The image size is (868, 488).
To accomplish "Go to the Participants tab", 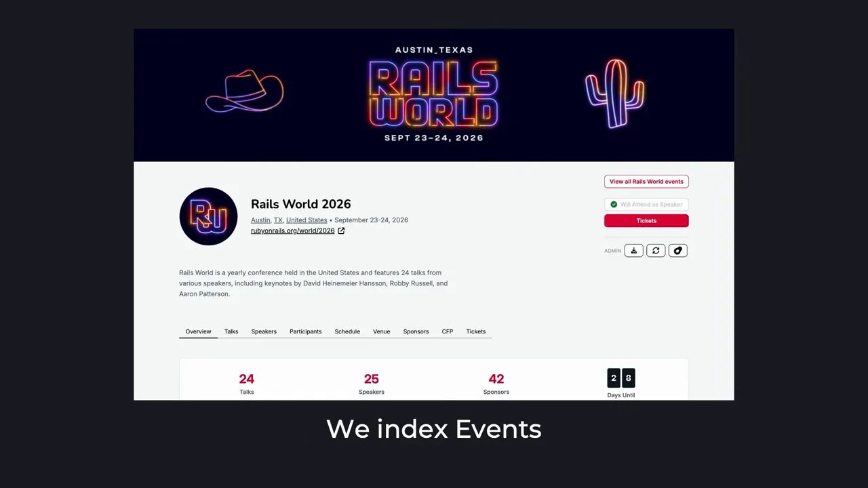I will (x=306, y=331).
